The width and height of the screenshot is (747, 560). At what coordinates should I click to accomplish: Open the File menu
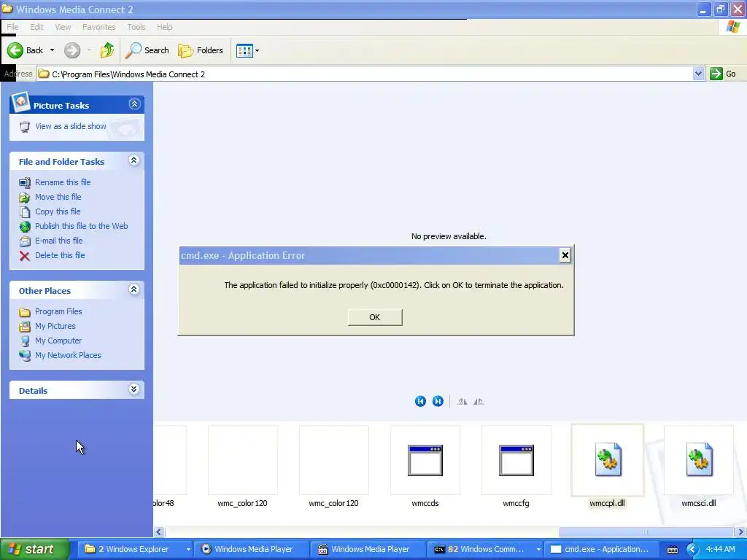pyautogui.click(x=12, y=27)
